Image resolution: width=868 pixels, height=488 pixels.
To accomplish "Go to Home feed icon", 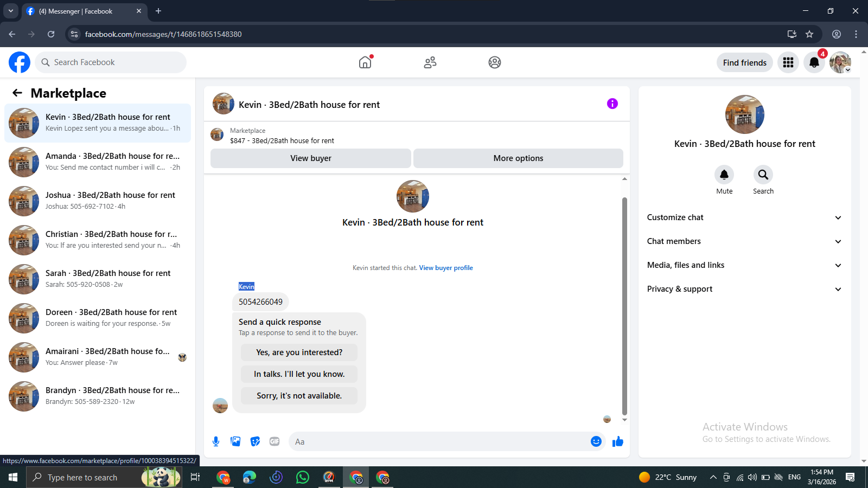I will click(x=365, y=62).
